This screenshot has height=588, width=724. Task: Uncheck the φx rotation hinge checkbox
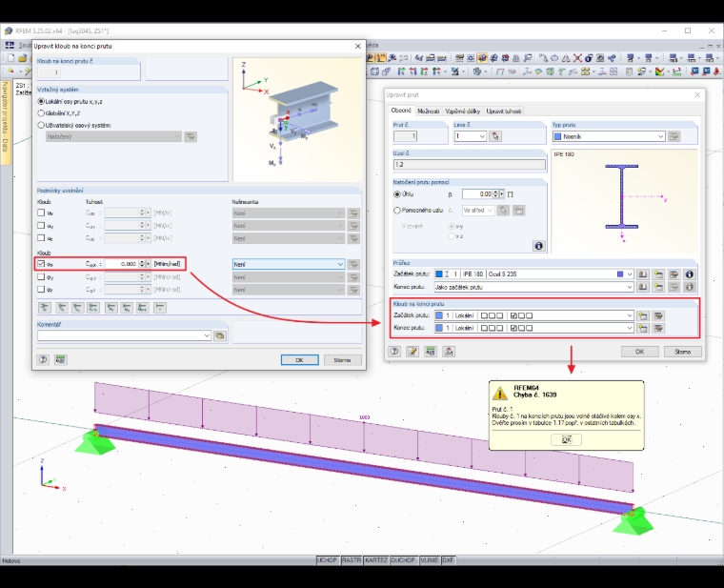[x=41, y=264]
